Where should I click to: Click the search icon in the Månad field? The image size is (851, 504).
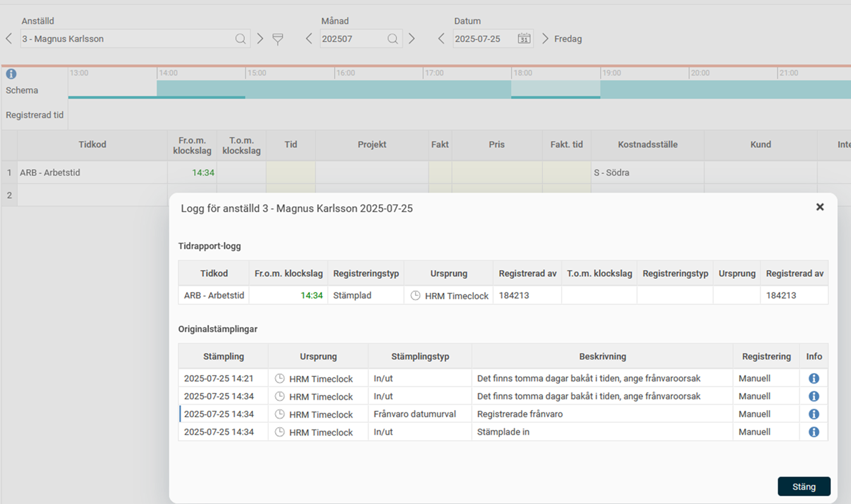point(392,39)
